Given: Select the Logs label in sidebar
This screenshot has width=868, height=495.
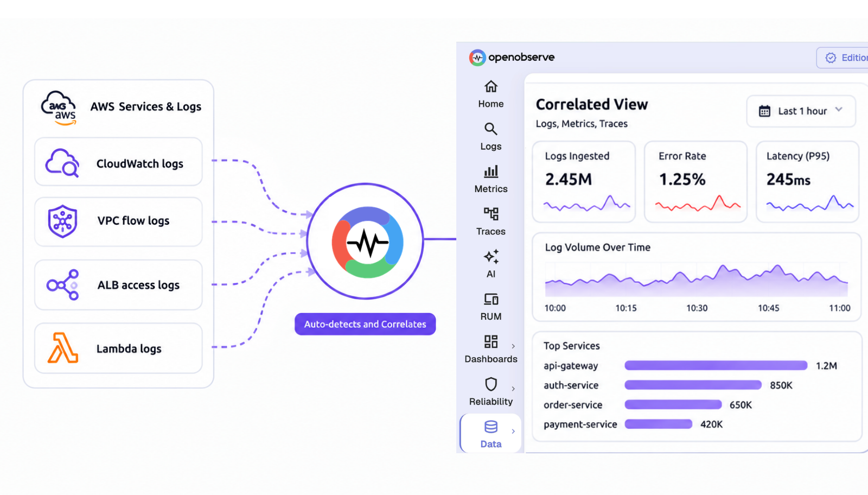Looking at the screenshot, I should point(491,147).
